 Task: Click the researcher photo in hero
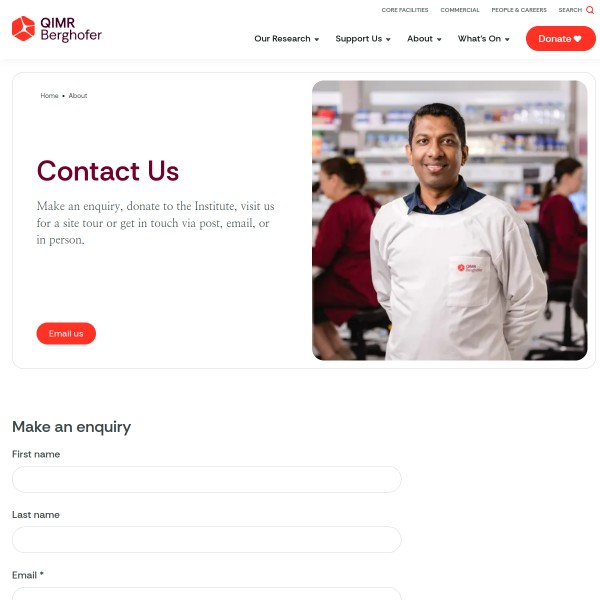(450, 220)
